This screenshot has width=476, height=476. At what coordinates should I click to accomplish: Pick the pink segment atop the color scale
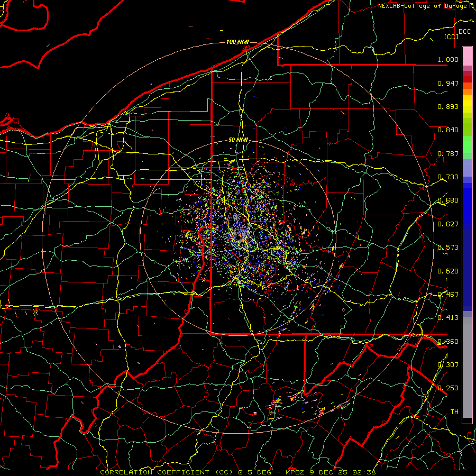tap(467, 57)
